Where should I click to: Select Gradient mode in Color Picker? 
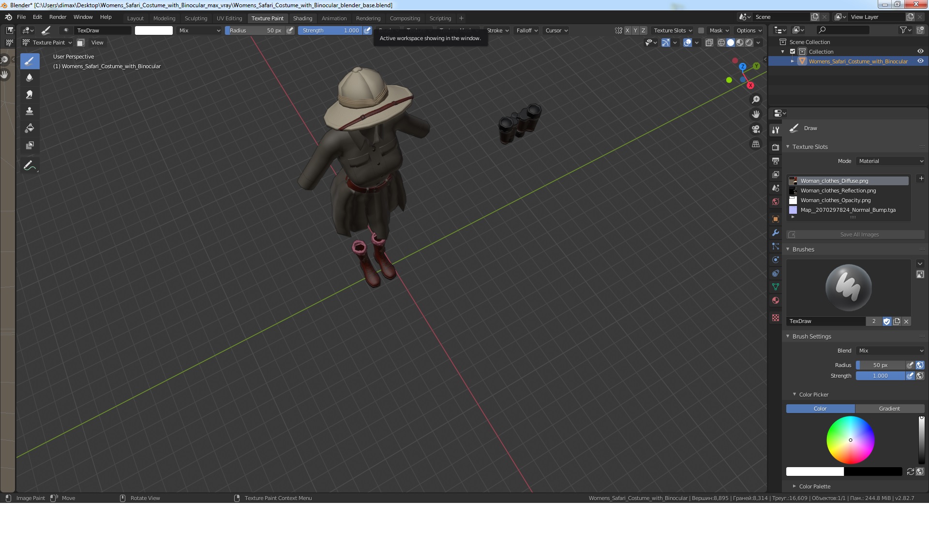pyautogui.click(x=889, y=409)
